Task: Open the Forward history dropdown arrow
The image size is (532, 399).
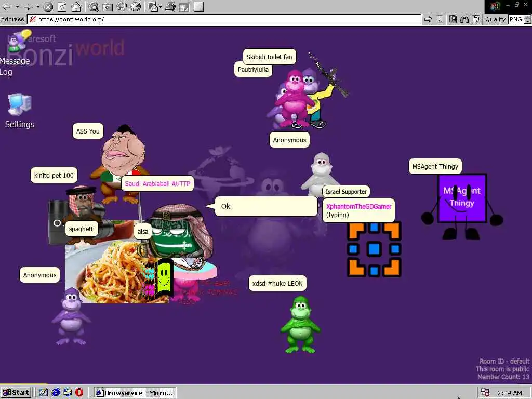Action: (x=38, y=6)
